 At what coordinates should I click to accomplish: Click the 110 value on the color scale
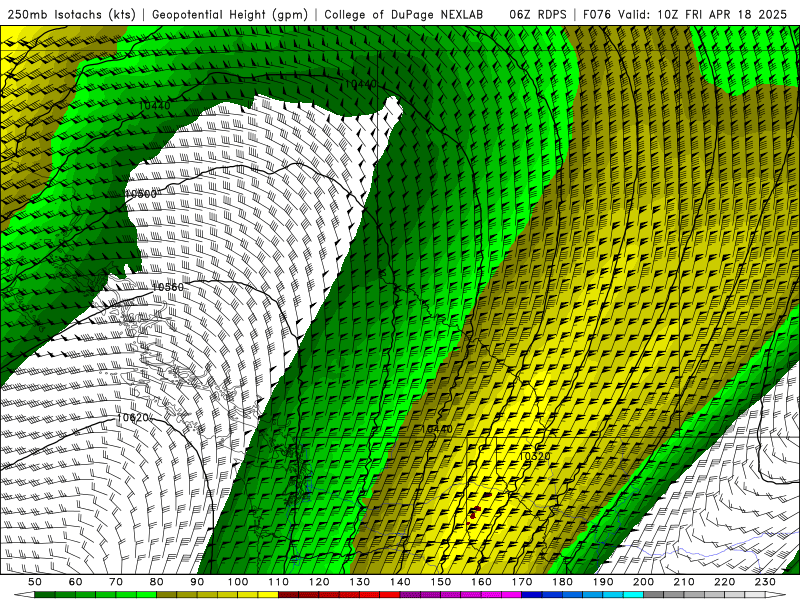coord(279,582)
